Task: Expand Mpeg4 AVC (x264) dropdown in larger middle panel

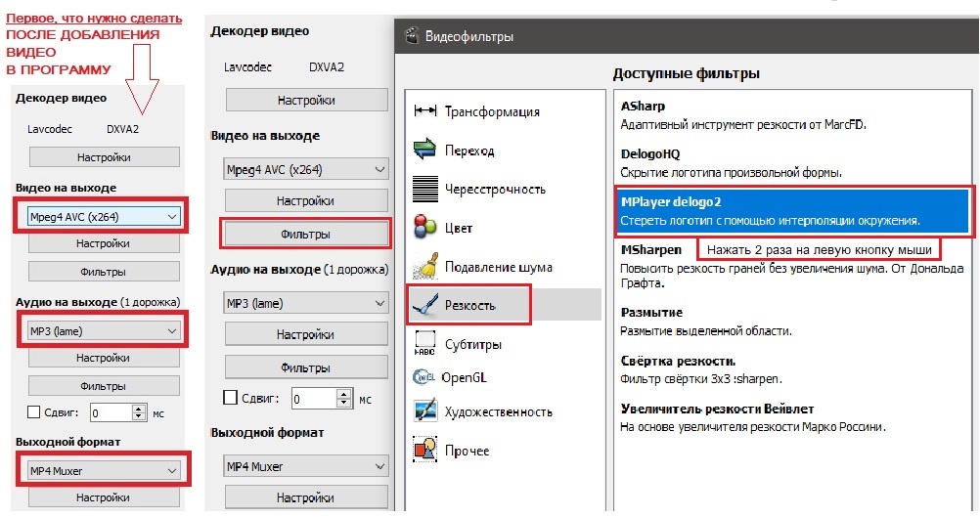Action: (x=306, y=169)
